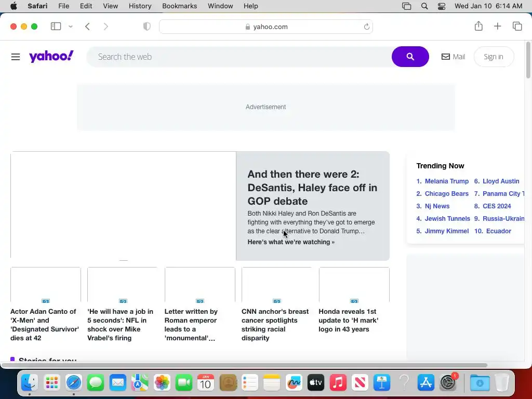Open the View menu
The image size is (532, 399).
pyautogui.click(x=110, y=6)
